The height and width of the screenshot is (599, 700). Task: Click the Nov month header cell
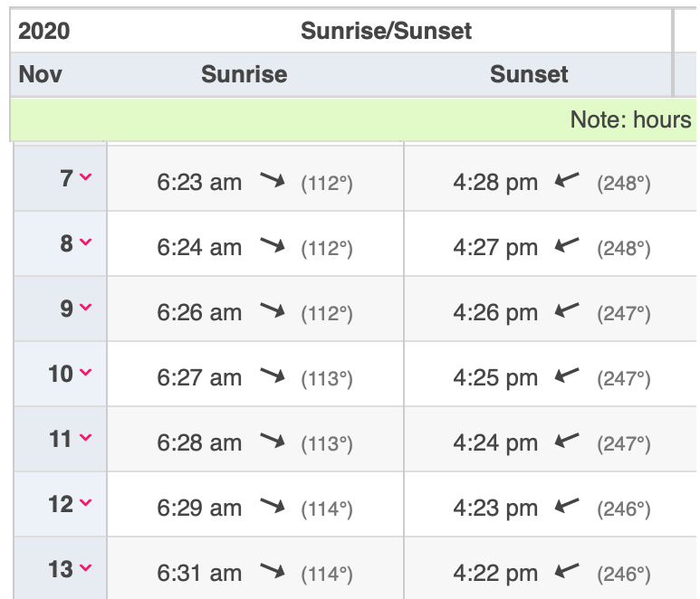[41, 74]
